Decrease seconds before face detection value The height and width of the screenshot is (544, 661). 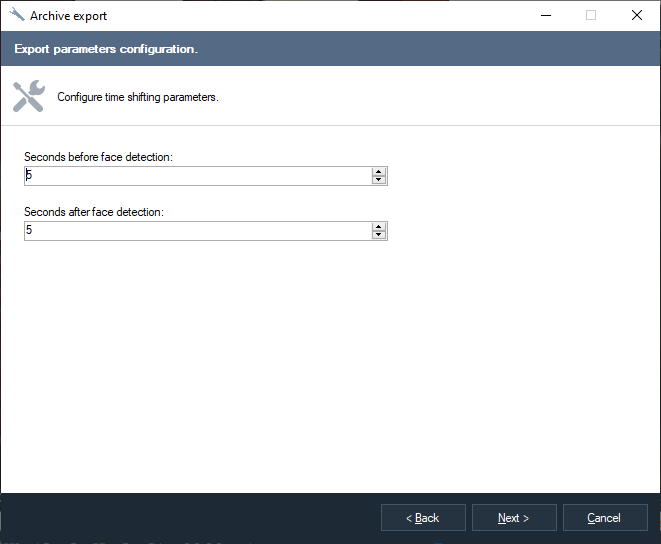379,180
